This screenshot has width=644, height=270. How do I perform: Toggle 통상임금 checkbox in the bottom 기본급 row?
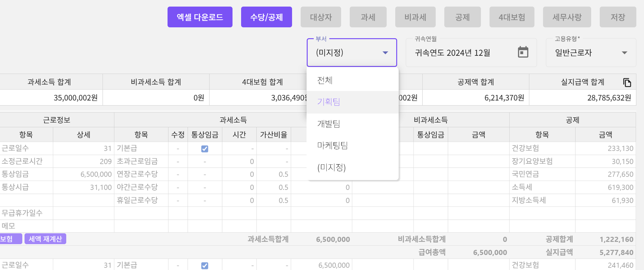click(204, 265)
